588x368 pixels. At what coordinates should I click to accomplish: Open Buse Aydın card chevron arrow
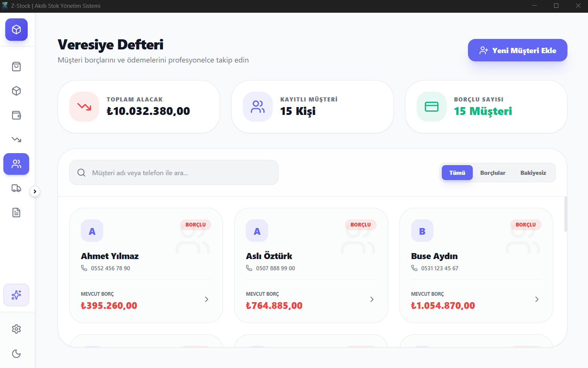[537, 299]
